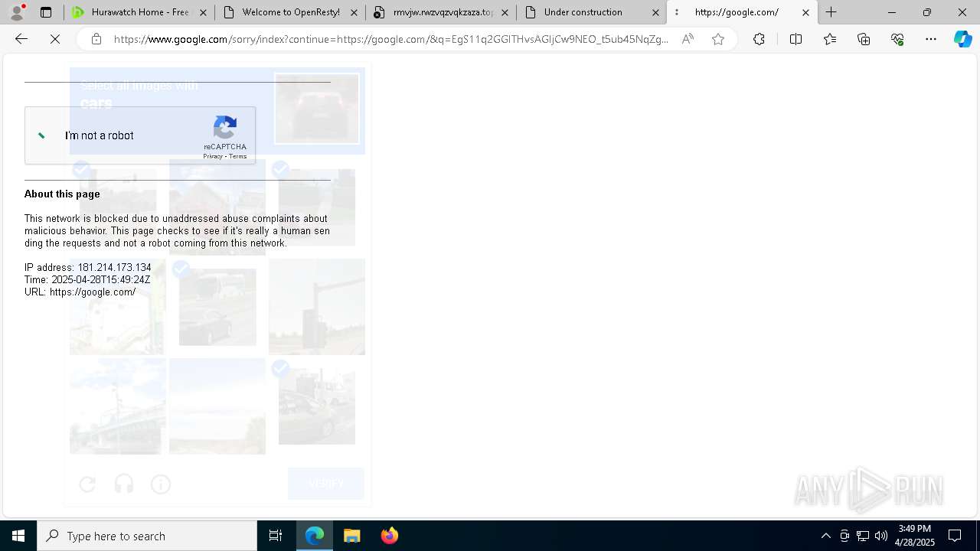The width and height of the screenshot is (980, 551).
Task: Go back to the previous page
Action: tap(21, 39)
